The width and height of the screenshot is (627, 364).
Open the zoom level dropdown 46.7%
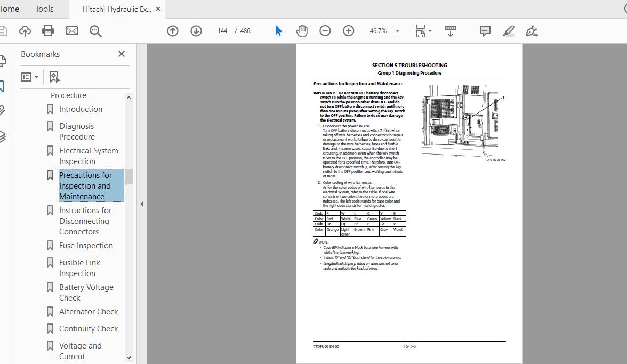(x=384, y=31)
